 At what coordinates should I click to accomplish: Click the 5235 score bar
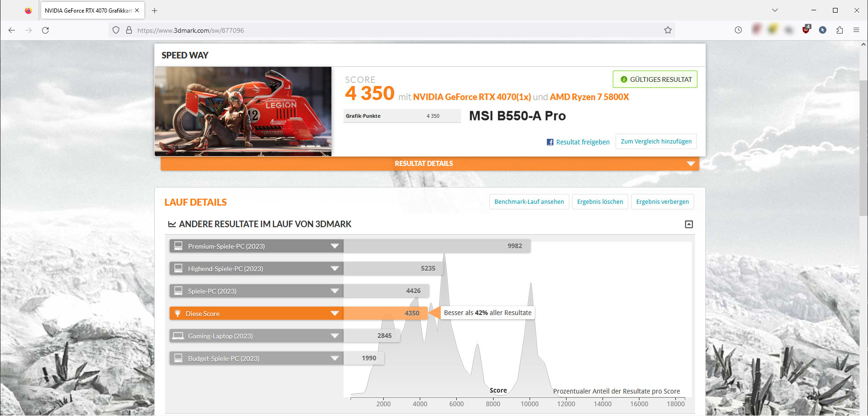coord(393,268)
